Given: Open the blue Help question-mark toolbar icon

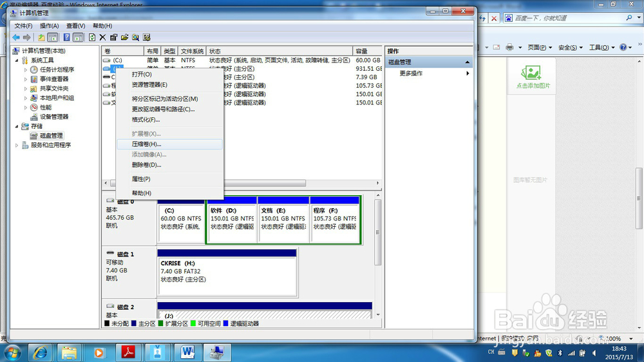Looking at the screenshot, I should coord(66,37).
